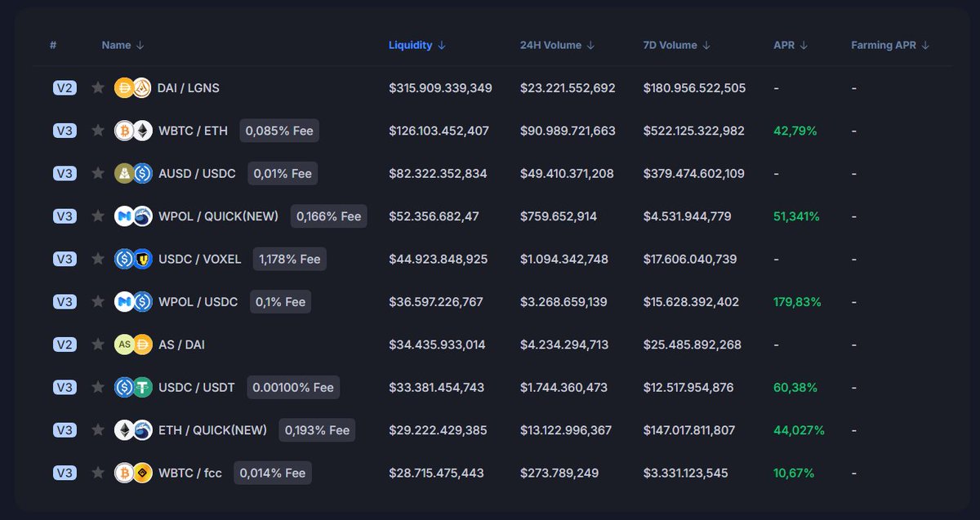This screenshot has width=980, height=520.
Task: Toggle favorite star for USDC / VOXEL
Action: point(98,259)
